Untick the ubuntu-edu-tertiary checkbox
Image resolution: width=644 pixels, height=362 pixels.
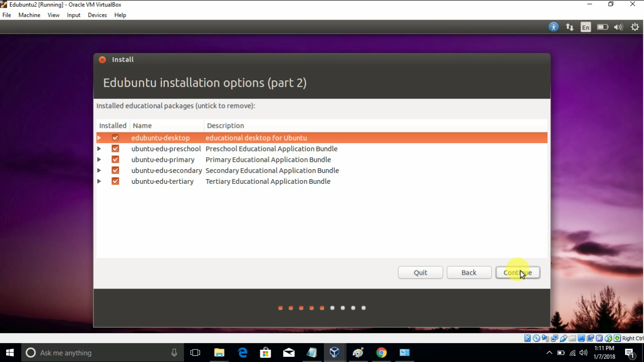click(x=115, y=181)
